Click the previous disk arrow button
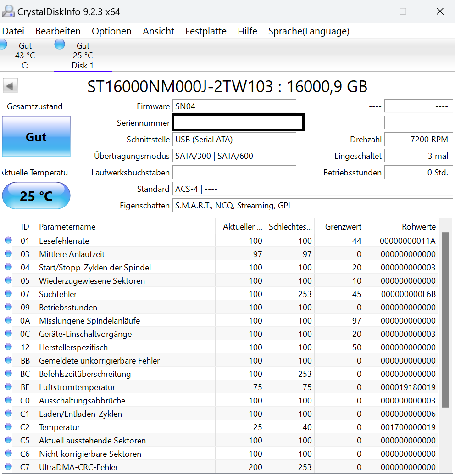Image resolution: width=455 pixels, height=476 pixels. point(10,86)
